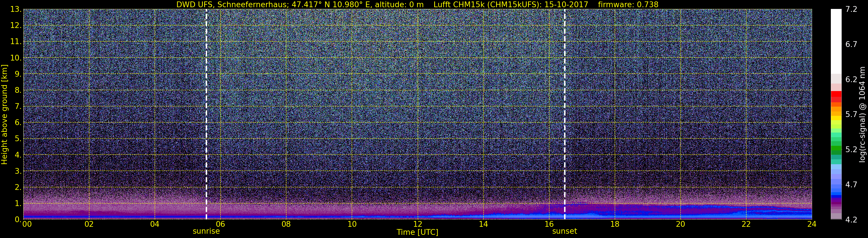
Task: Click the colorbar label '7.2'
Action: point(851,9)
